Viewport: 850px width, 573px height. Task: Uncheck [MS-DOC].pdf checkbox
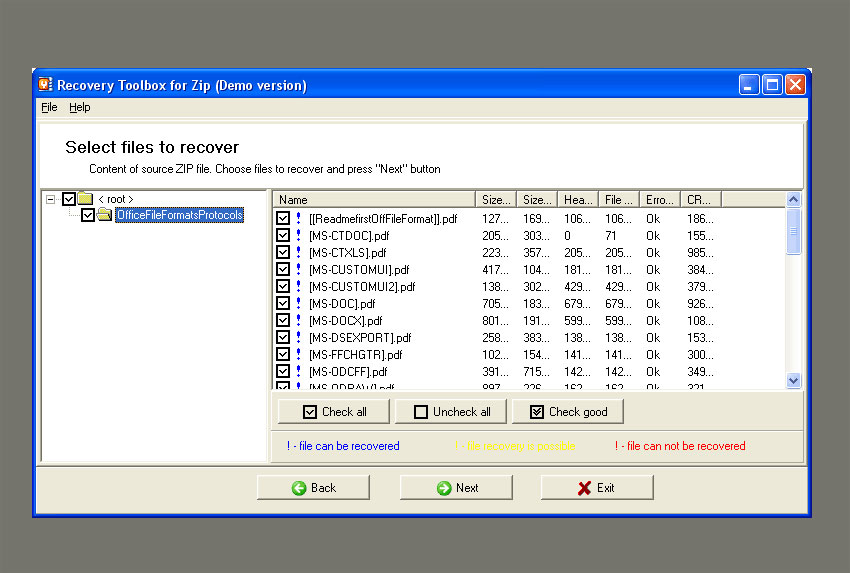click(283, 303)
